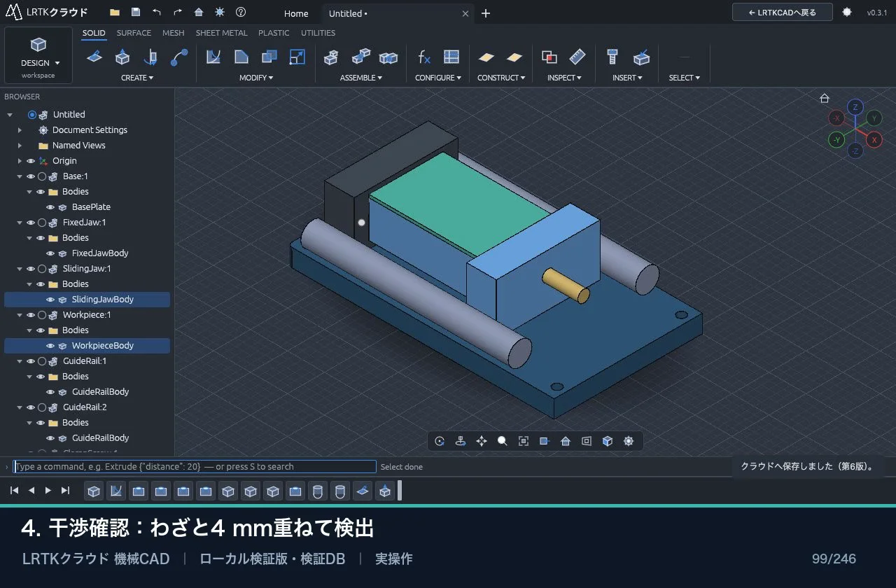Switch to the SURFACE tab
Viewport: 896px width, 588px height.
click(134, 33)
